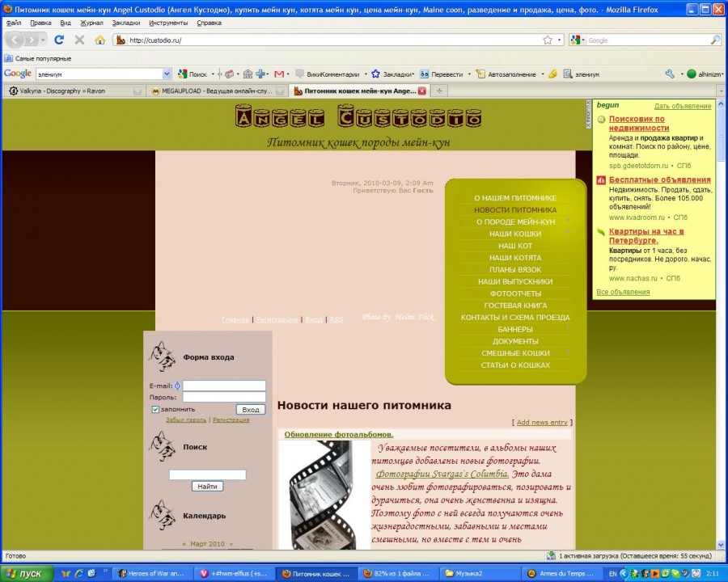
Task: Click the E-mail input field
Action: coord(224,386)
